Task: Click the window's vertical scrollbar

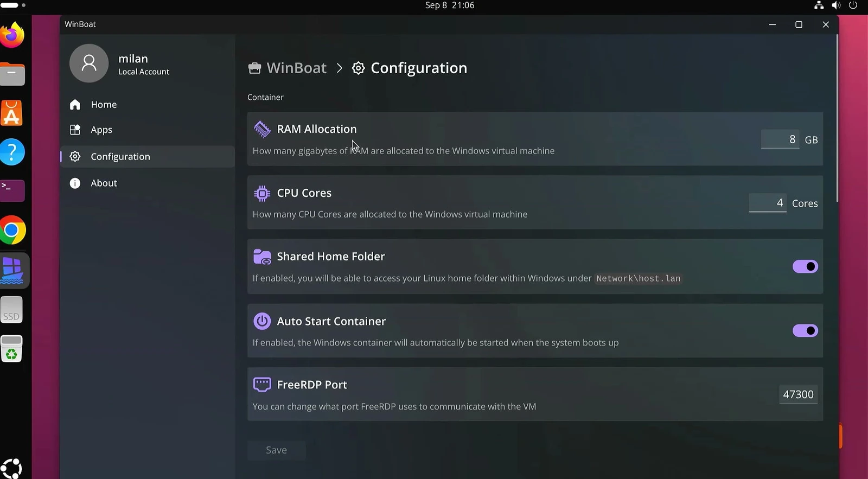Action: [837, 118]
